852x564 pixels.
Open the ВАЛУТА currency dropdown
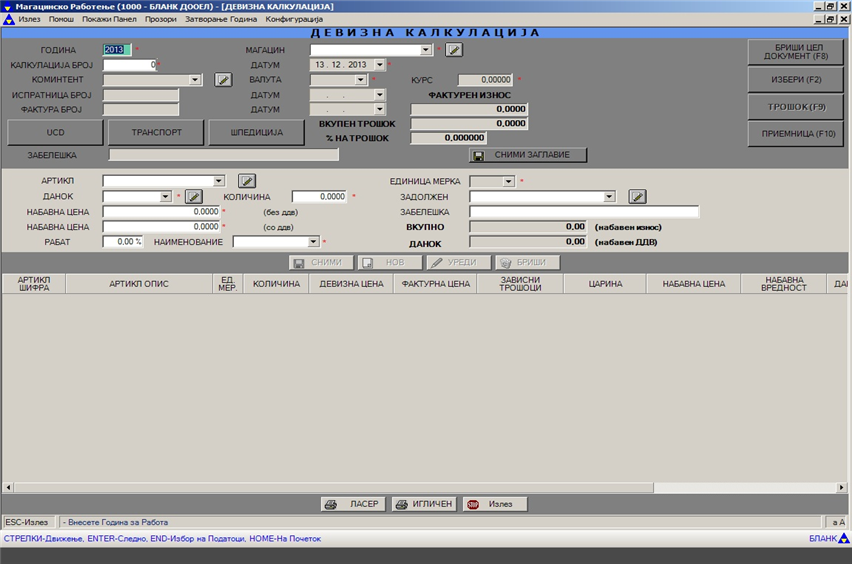361,80
